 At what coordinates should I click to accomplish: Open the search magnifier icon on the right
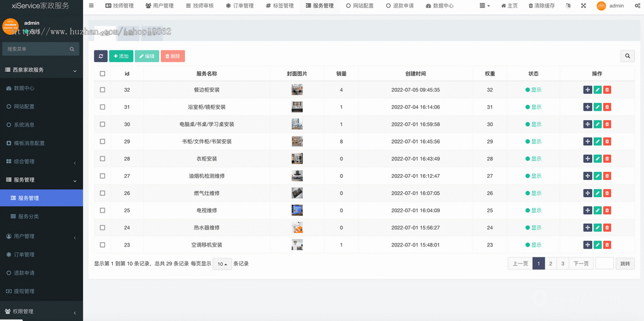pyautogui.click(x=627, y=56)
